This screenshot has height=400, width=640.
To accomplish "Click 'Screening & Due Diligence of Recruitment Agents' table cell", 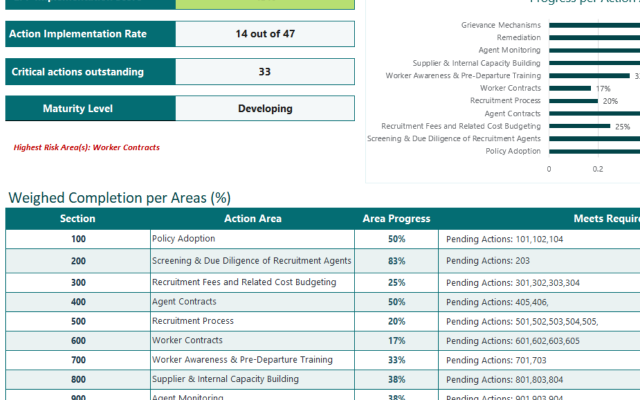I will click(252, 261).
